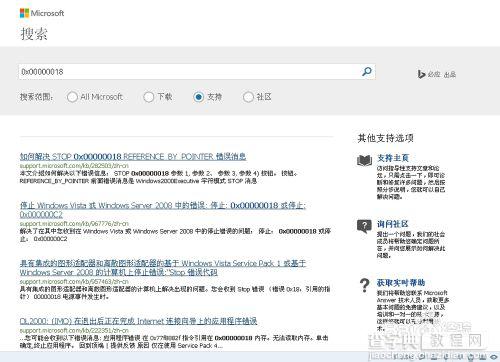This screenshot has height=362, width=500.
Task: Open the 支持主页 link
Action: coord(393,158)
